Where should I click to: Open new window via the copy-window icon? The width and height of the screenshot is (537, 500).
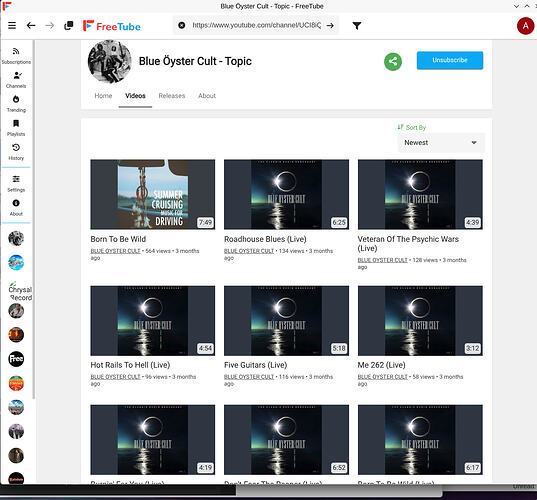click(68, 25)
